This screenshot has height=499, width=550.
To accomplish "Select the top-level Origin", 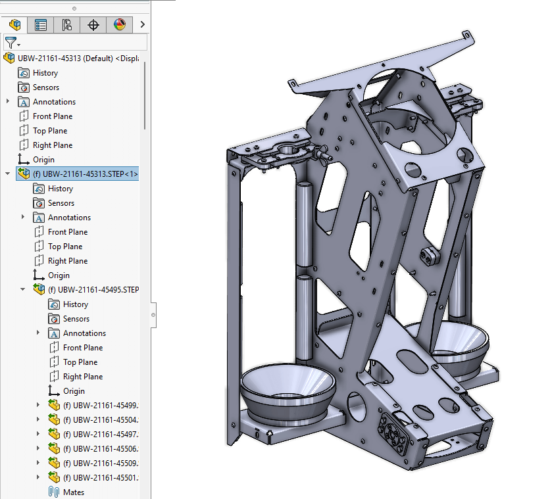I will tap(36, 160).
